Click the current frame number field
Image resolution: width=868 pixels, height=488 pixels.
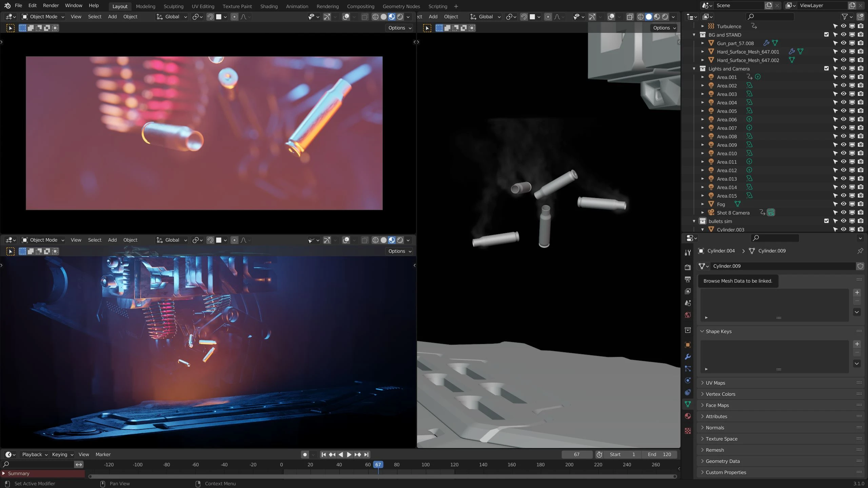tap(576, 454)
